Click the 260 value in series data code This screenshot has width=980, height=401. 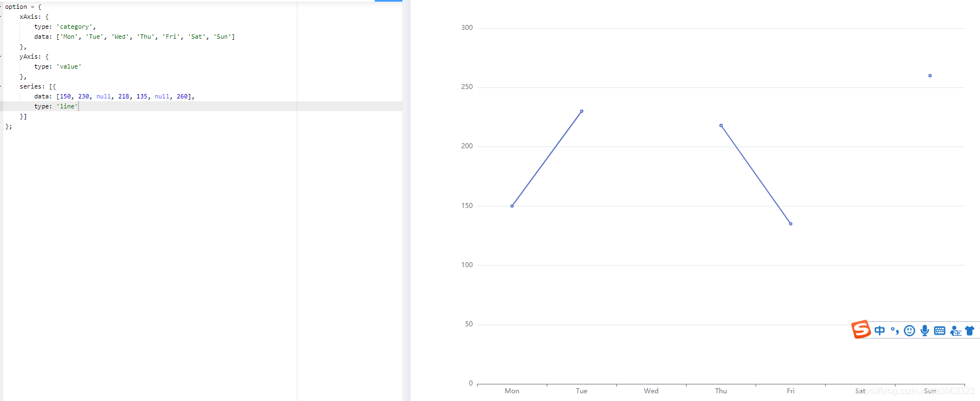(x=182, y=96)
